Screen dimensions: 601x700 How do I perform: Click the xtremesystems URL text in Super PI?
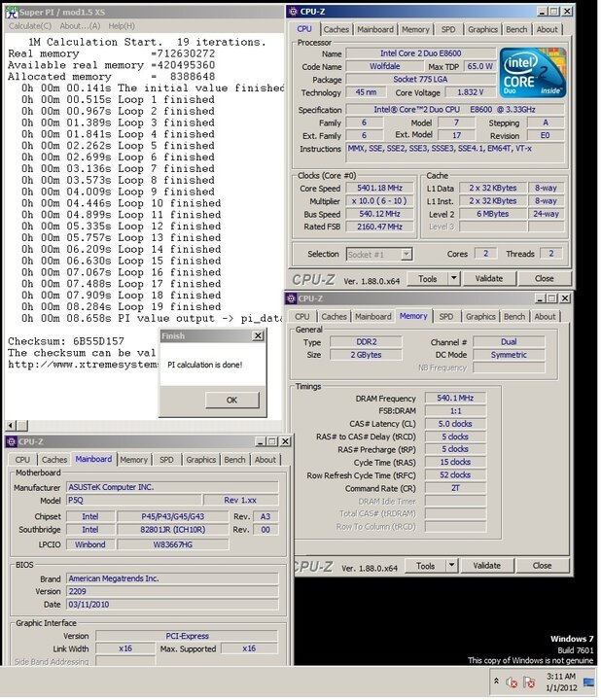(83, 365)
